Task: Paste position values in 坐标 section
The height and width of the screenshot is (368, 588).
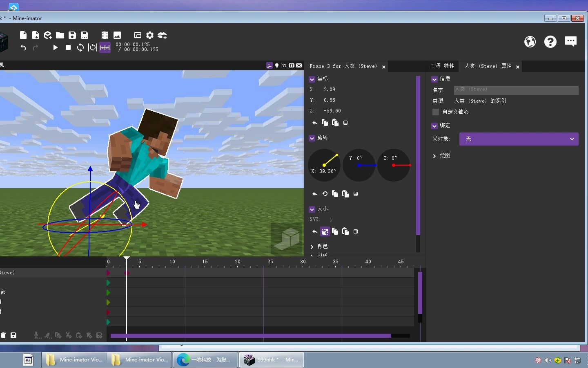Action: 335,123
